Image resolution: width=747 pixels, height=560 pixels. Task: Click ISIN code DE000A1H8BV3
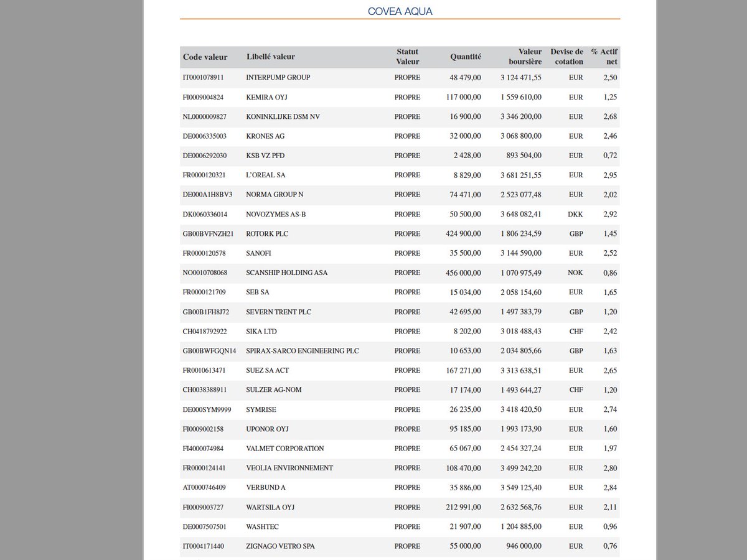[x=207, y=195]
